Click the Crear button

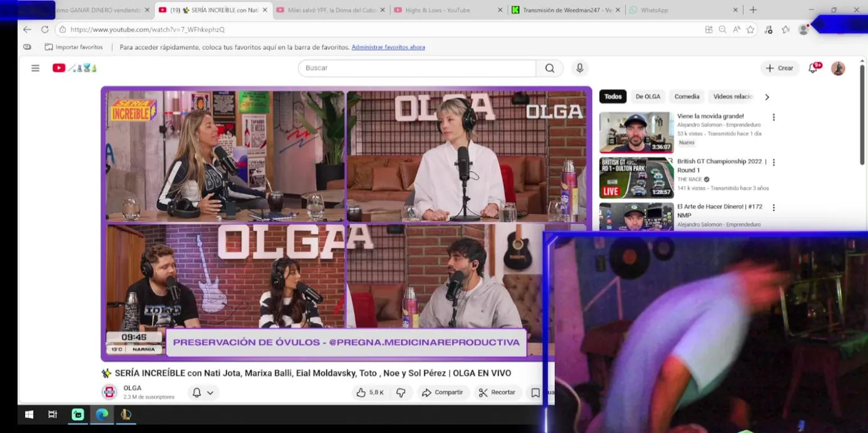pos(780,68)
